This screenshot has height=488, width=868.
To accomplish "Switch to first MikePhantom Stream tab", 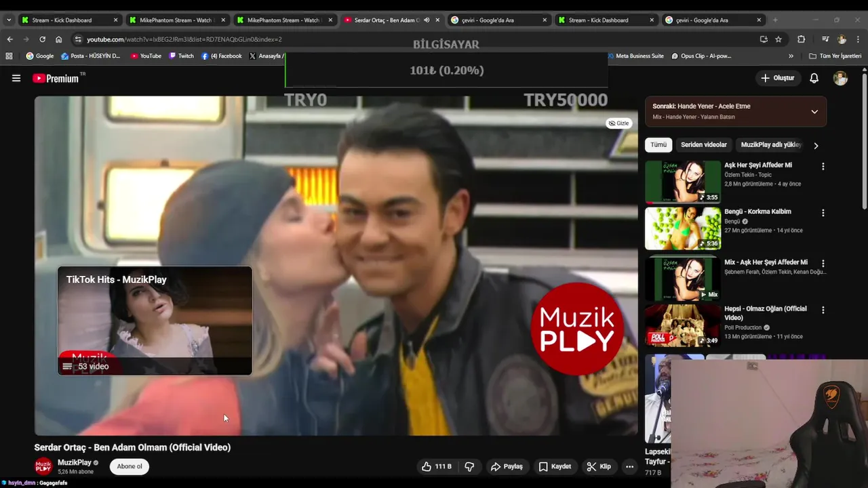I will 177,20.
